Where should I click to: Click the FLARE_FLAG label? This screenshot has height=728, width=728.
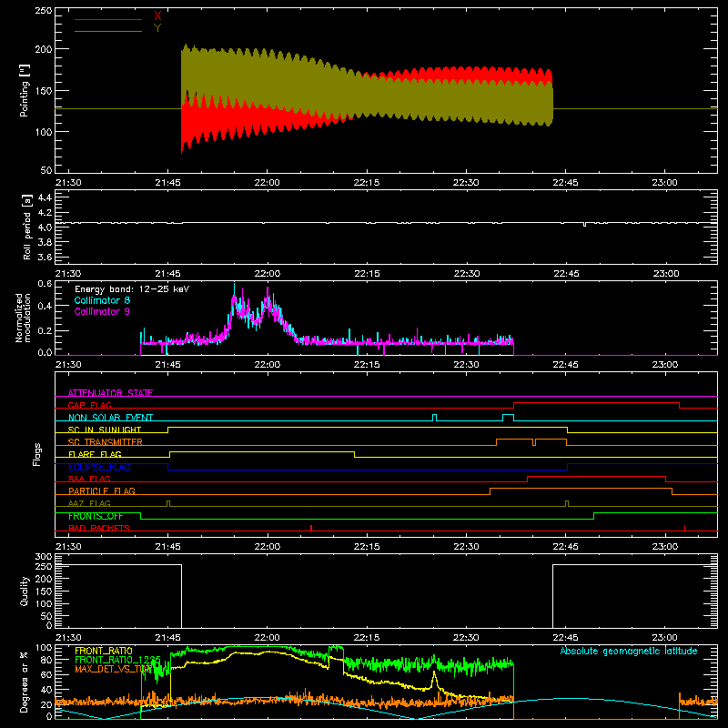[x=95, y=454]
